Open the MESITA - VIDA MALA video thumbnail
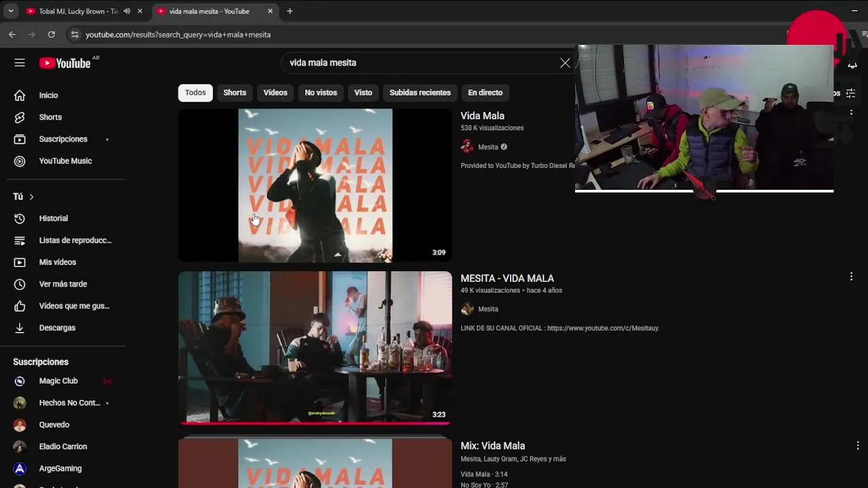The height and width of the screenshot is (488, 868). (x=315, y=348)
